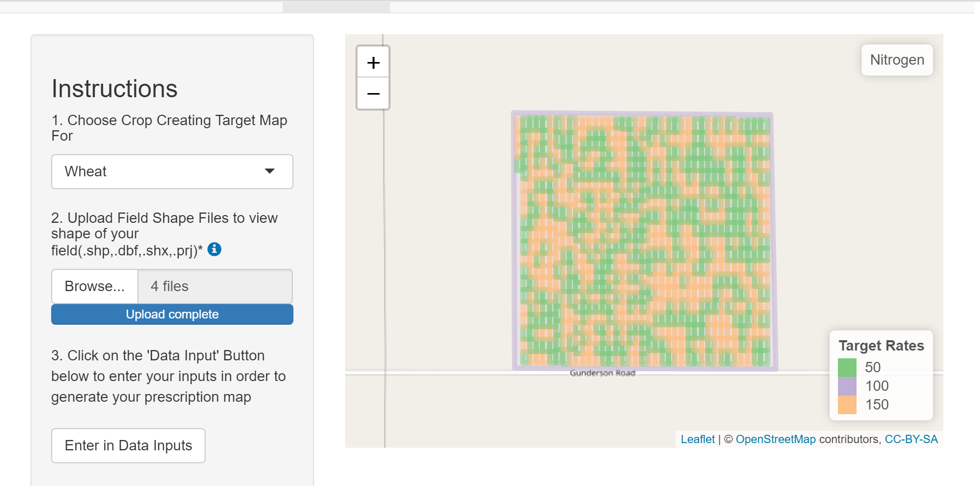Open the Leaflet link

(697, 439)
